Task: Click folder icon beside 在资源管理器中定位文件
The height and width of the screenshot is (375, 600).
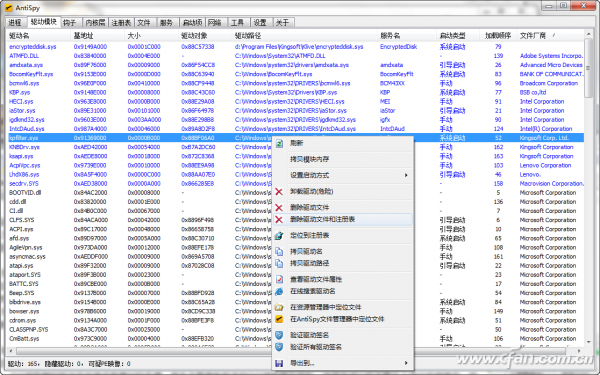Action: [x=279, y=308]
